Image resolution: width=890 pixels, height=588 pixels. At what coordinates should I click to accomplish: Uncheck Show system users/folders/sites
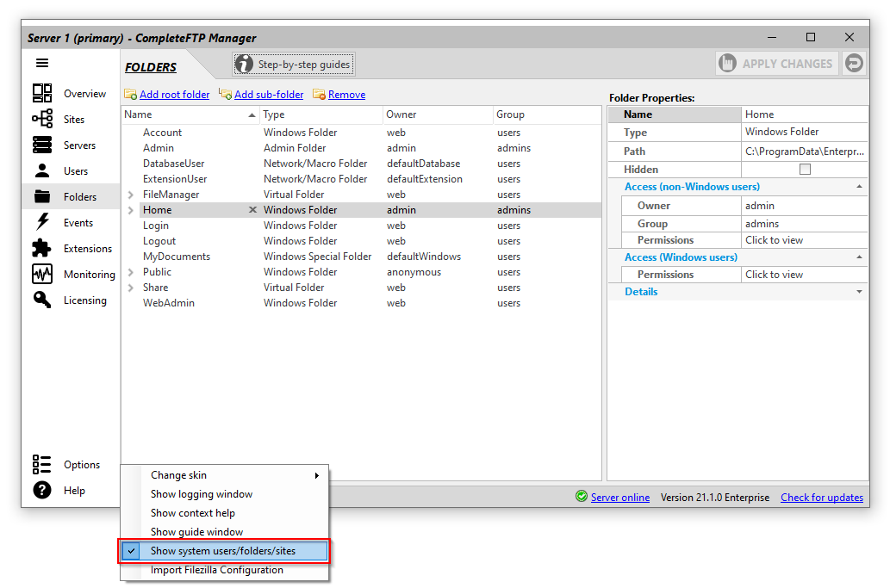tap(224, 551)
